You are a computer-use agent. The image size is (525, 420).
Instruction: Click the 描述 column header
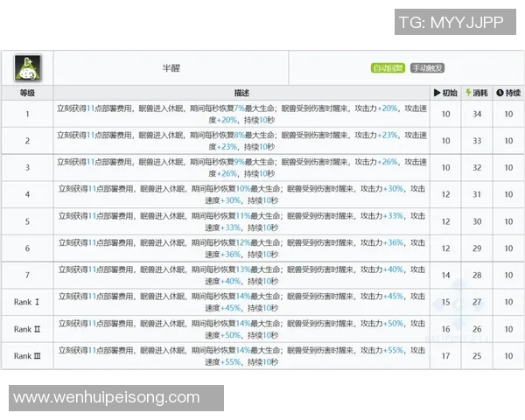click(x=241, y=93)
